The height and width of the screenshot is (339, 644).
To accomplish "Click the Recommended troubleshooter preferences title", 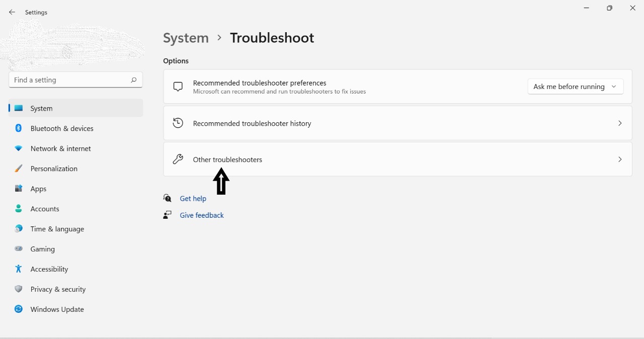I will click(260, 83).
